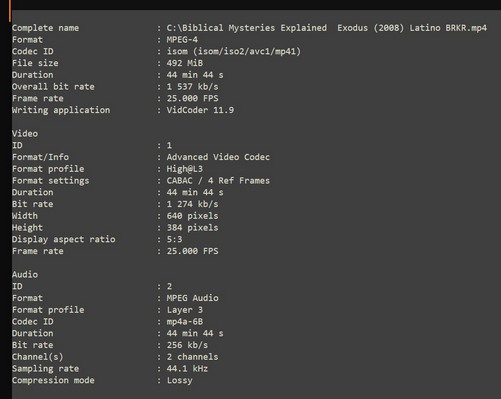The width and height of the screenshot is (501, 399).
Task: Click the Compression mode Lossy value
Action: (x=179, y=380)
